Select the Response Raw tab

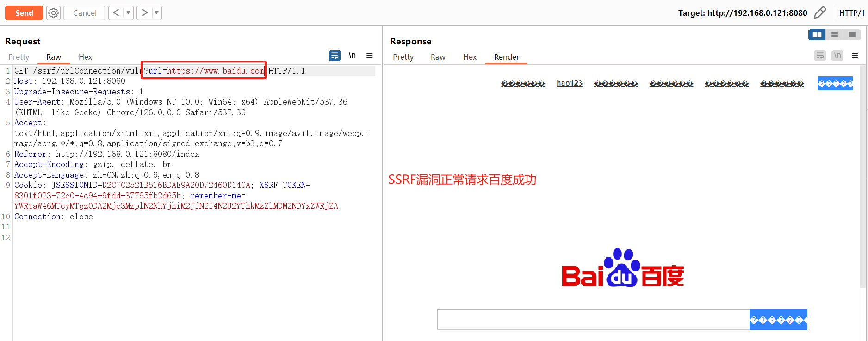(438, 57)
